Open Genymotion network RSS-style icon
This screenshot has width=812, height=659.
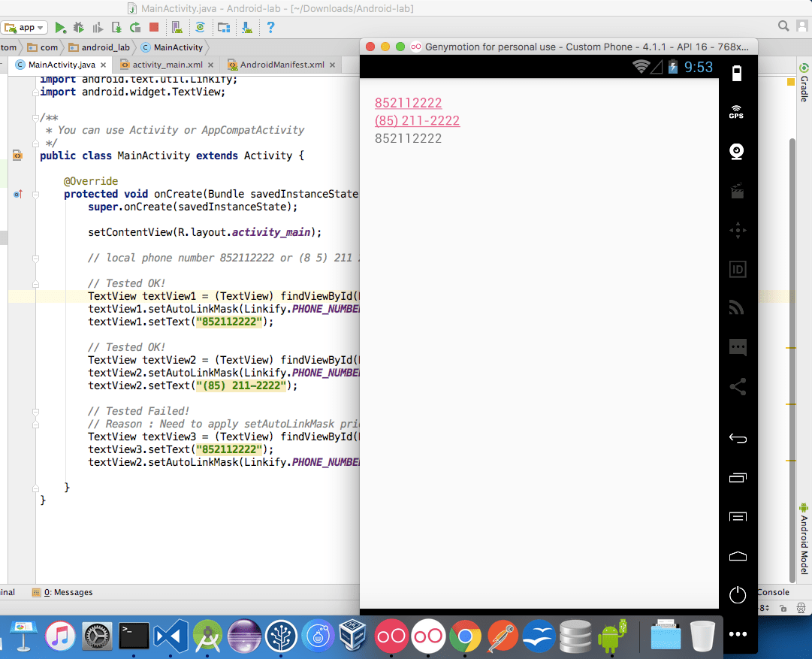(x=737, y=308)
